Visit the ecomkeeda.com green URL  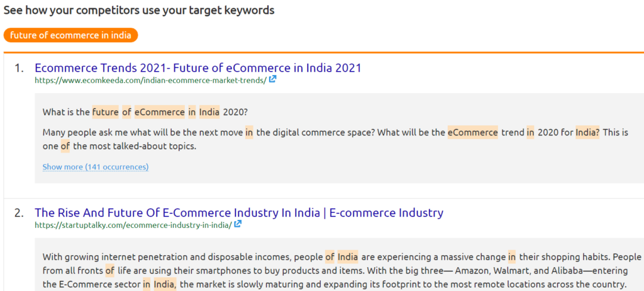point(150,80)
